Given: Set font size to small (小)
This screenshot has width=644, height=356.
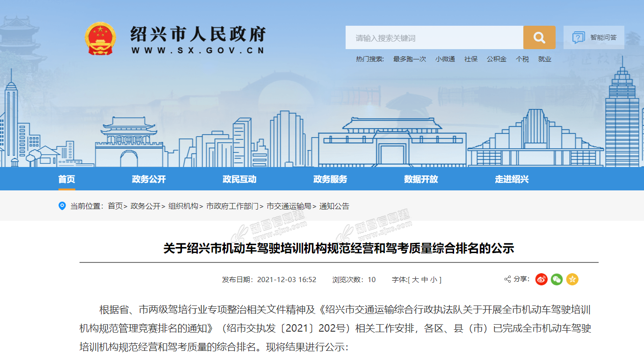Looking at the screenshot, I should [x=434, y=280].
